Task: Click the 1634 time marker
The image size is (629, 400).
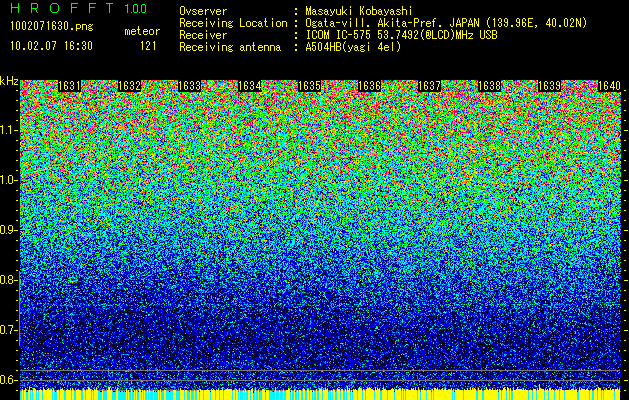Action: click(250, 86)
